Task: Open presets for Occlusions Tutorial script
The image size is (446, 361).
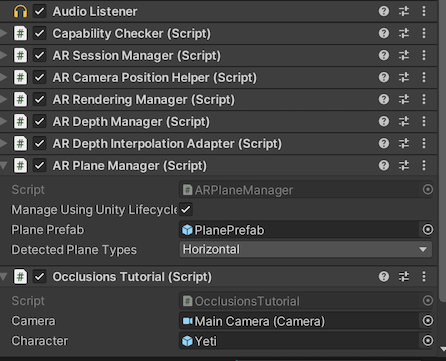Action: (x=404, y=276)
